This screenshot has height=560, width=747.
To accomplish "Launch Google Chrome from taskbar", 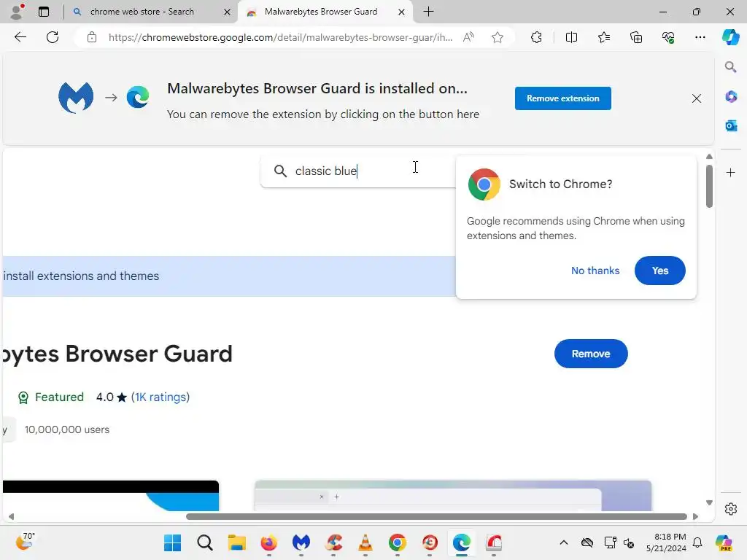I will 397,542.
